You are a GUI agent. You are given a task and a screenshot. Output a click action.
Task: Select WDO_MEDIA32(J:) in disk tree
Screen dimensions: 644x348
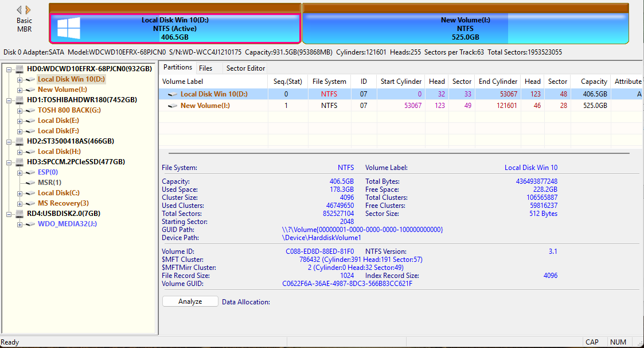click(67, 224)
